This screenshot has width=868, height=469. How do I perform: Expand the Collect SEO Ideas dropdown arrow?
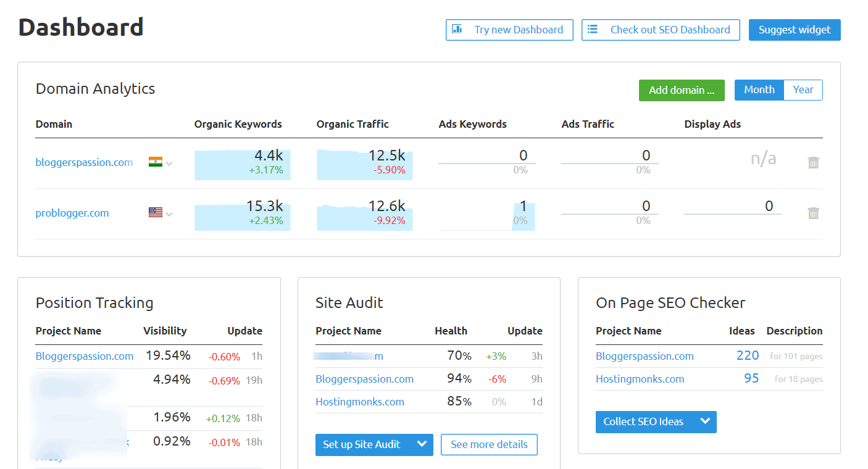pyautogui.click(x=706, y=421)
